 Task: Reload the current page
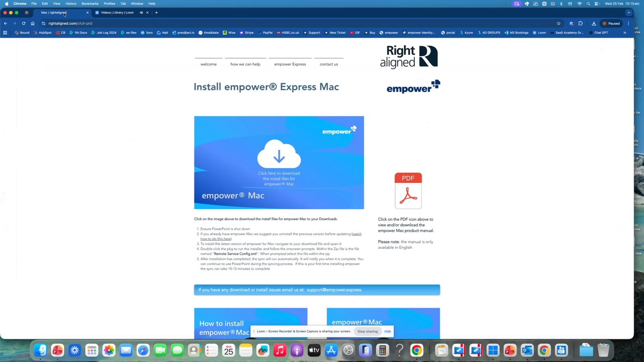point(24,23)
